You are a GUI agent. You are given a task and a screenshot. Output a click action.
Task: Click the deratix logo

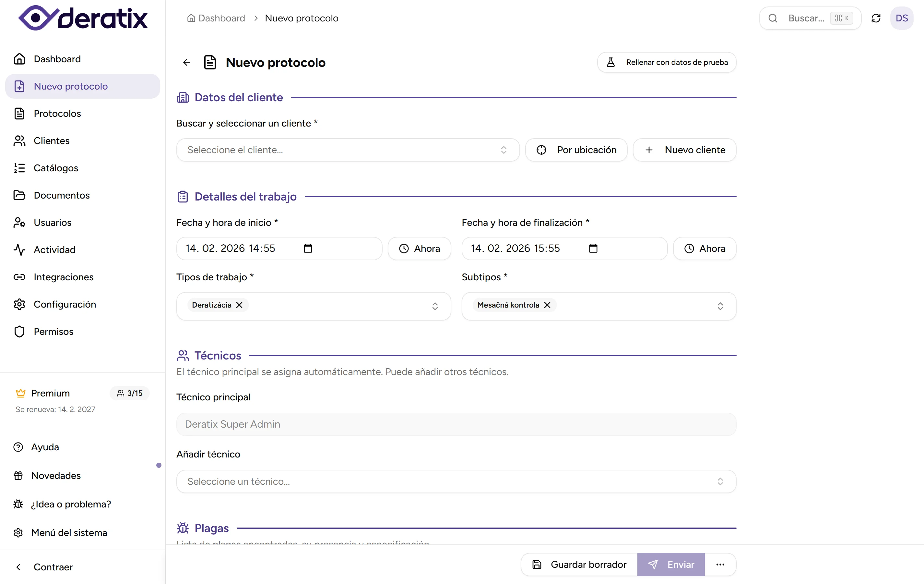click(x=83, y=18)
